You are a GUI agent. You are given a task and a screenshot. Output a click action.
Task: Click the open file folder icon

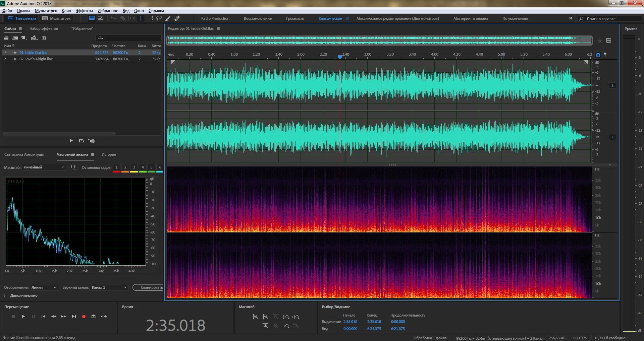click(x=6, y=38)
